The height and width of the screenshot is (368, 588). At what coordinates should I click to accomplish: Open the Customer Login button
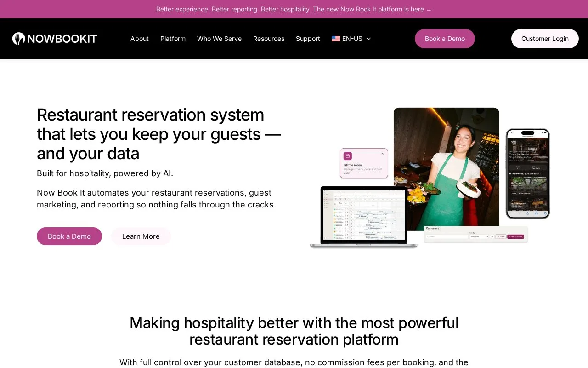(x=545, y=39)
